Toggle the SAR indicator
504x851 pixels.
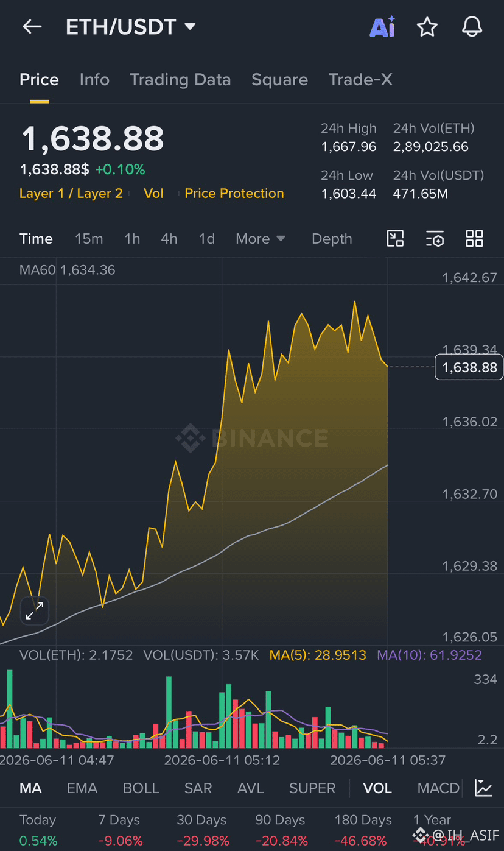point(198,788)
